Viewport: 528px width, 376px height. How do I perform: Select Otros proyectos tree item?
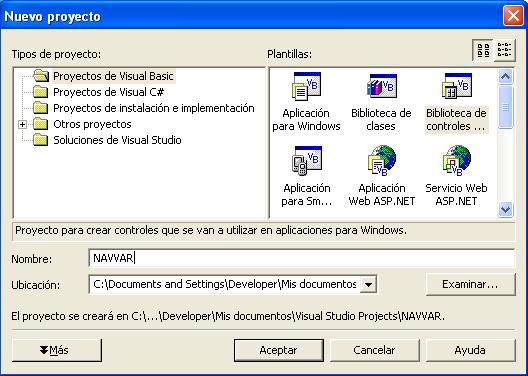pos(92,124)
